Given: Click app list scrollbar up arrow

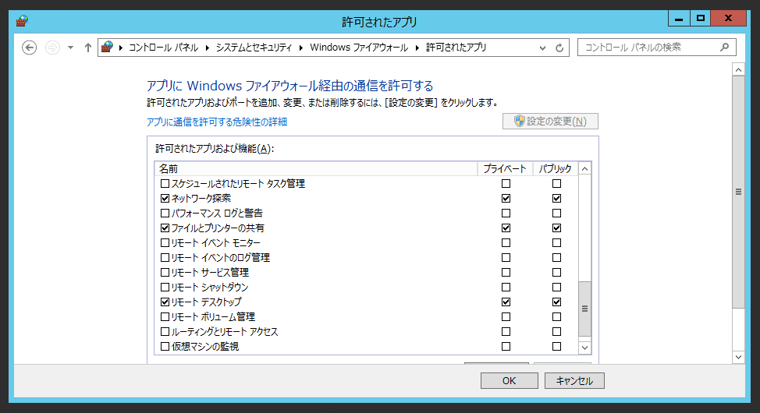Looking at the screenshot, I should click(x=585, y=169).
